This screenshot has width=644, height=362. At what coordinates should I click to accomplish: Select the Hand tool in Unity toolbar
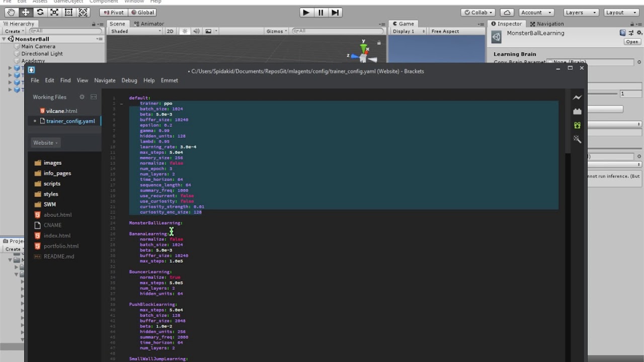click(x=11, y=12)
